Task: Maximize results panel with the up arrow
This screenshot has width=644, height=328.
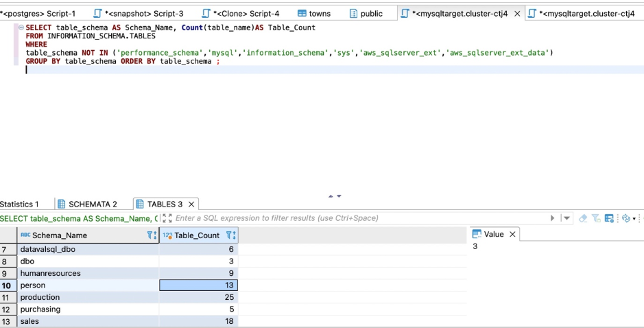Action: [331, 196]
